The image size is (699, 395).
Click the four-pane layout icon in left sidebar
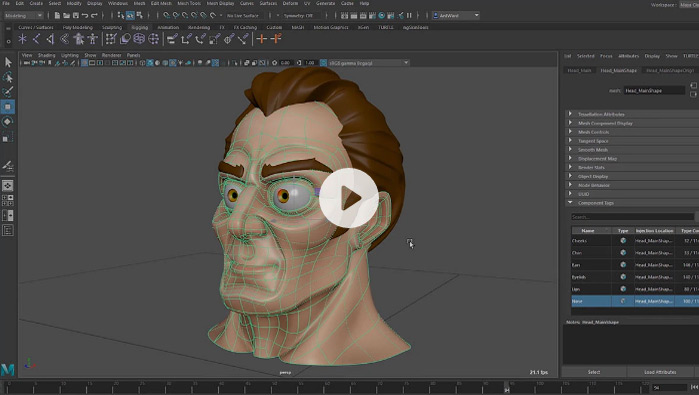click(8, 201)
